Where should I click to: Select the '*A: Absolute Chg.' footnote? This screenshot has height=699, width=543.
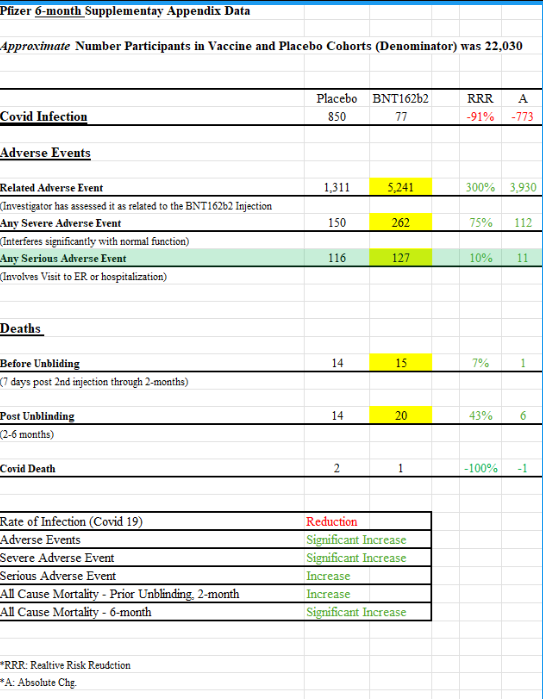pos(38,683)
